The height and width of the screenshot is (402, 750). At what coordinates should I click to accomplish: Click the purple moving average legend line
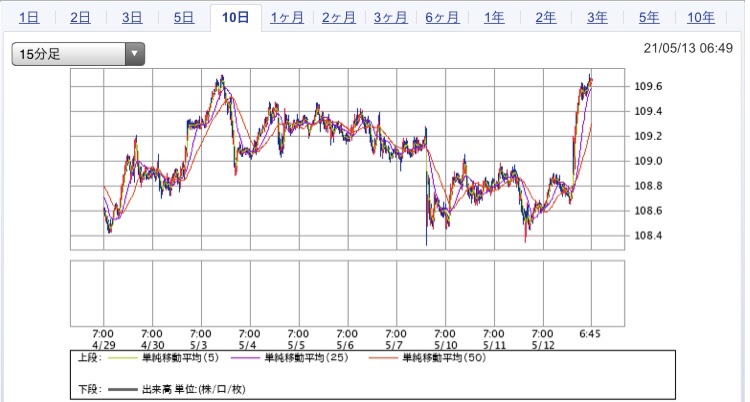245,358
